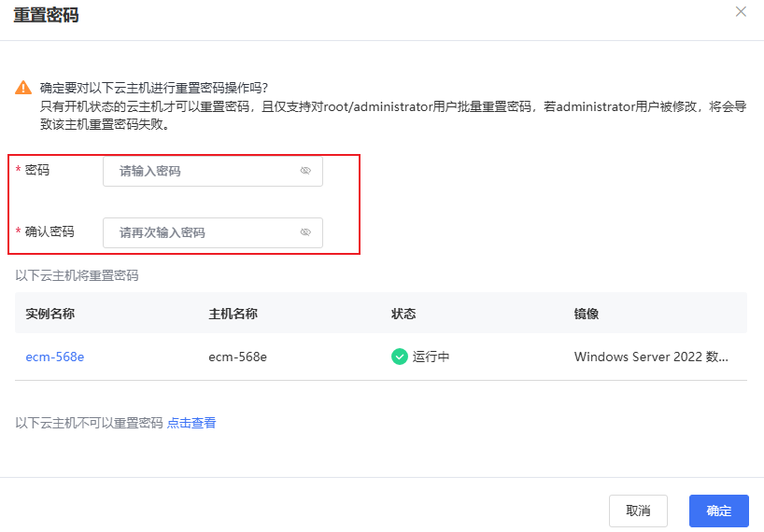Click the ecm-568e hostname cell
Image resolution: width=764 pixels, height=532 pixels.
(238, 357)
